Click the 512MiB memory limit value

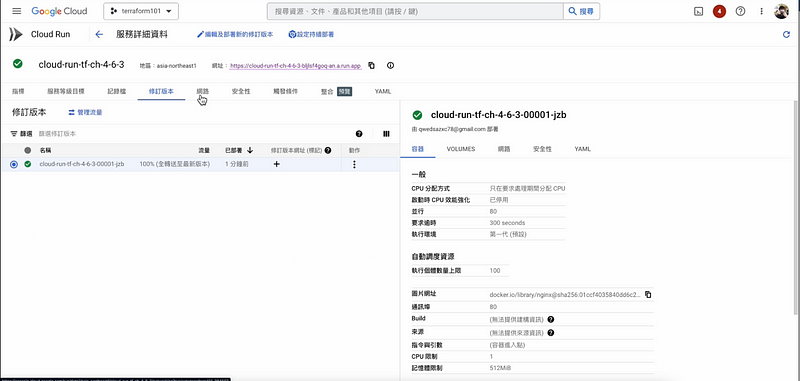500,368
